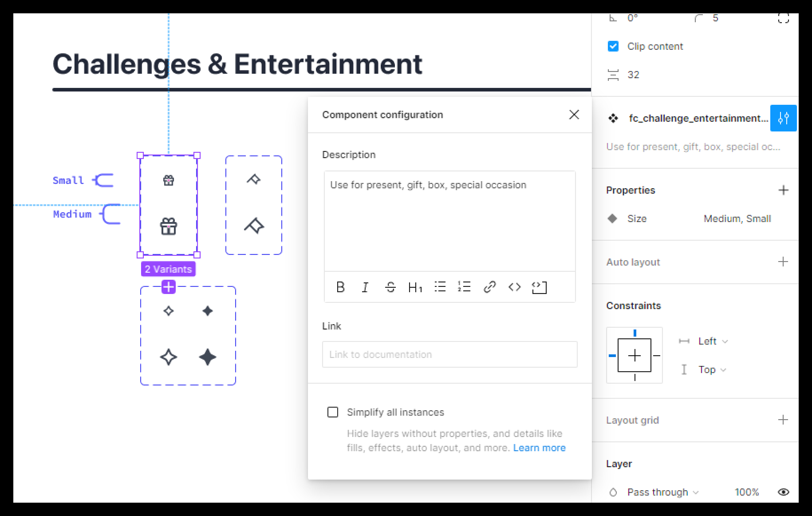
Task: Click the component name fc_challenge_entertainment
Action: tap(698, 118)
